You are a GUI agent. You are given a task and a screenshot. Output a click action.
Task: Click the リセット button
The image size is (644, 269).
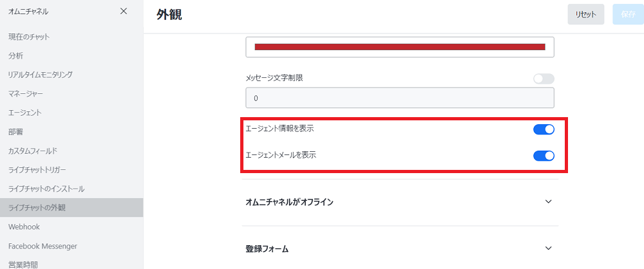click(585, 14)
